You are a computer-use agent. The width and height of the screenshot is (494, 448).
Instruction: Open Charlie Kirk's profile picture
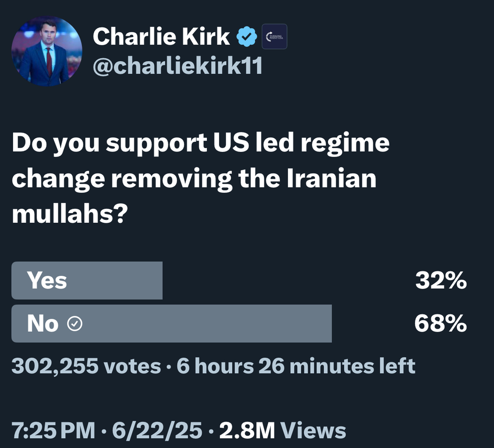47,51
